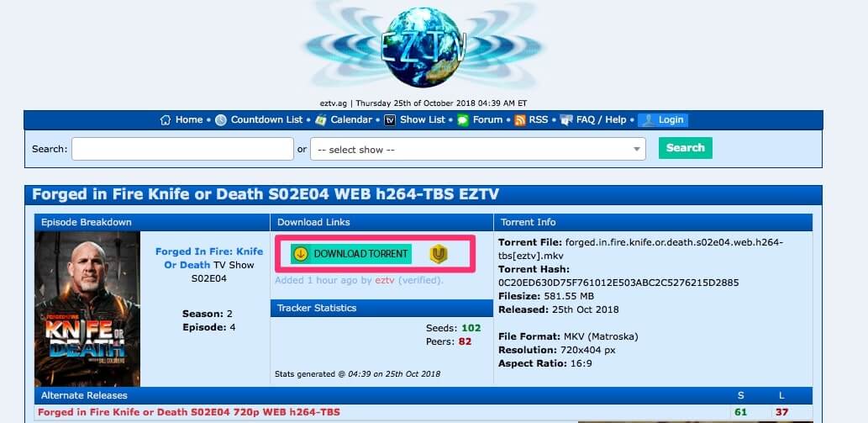
Task: Click the yellow download arrow icon
Action: coord(300,254)
